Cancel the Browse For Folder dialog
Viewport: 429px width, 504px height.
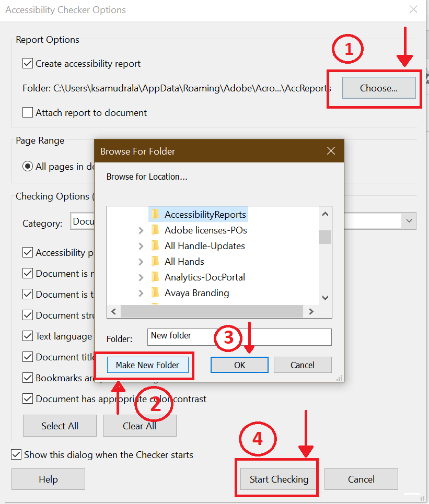[x=303, y=365]
